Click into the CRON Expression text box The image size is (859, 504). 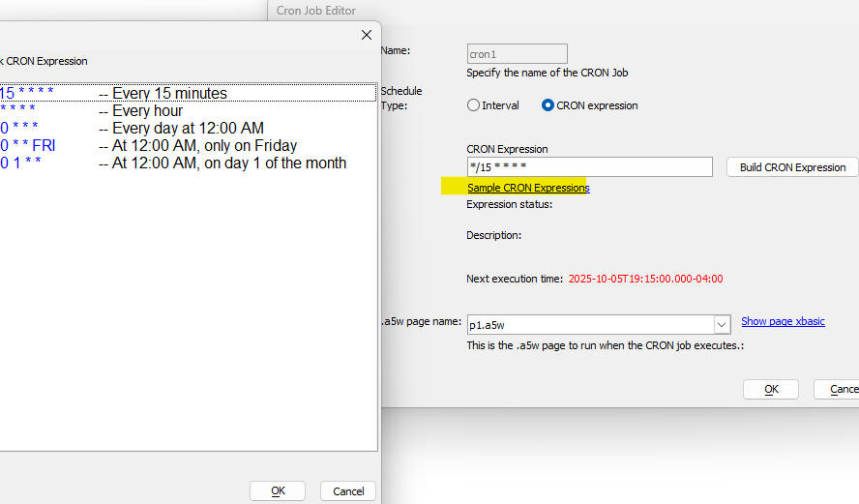pos(589,167)
